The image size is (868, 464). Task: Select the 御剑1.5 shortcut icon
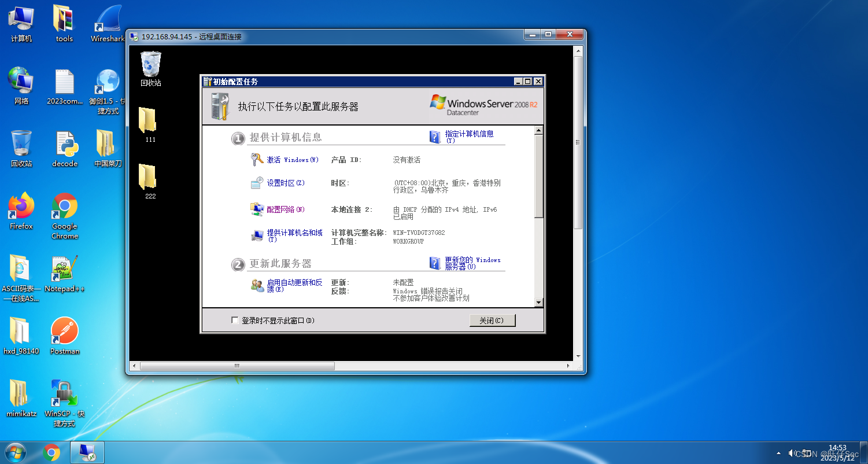click(108, 91)
